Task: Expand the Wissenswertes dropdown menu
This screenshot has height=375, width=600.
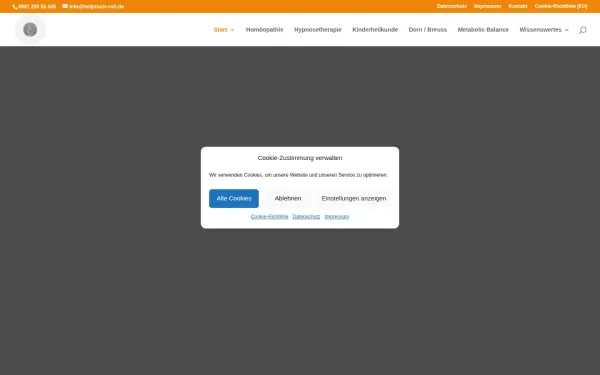Action: point(544,29)
